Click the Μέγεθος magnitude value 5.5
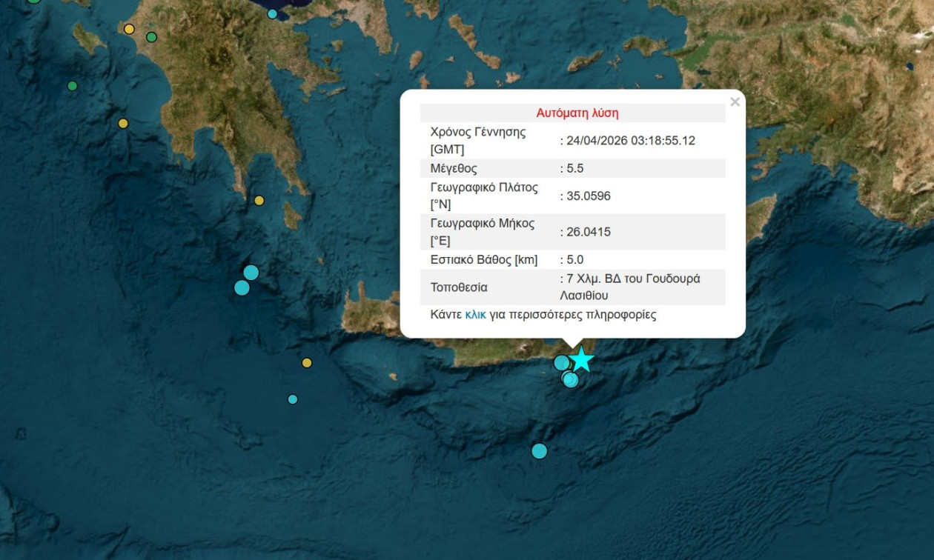Viewport: 934px width, 560px height. coord(577,168)
